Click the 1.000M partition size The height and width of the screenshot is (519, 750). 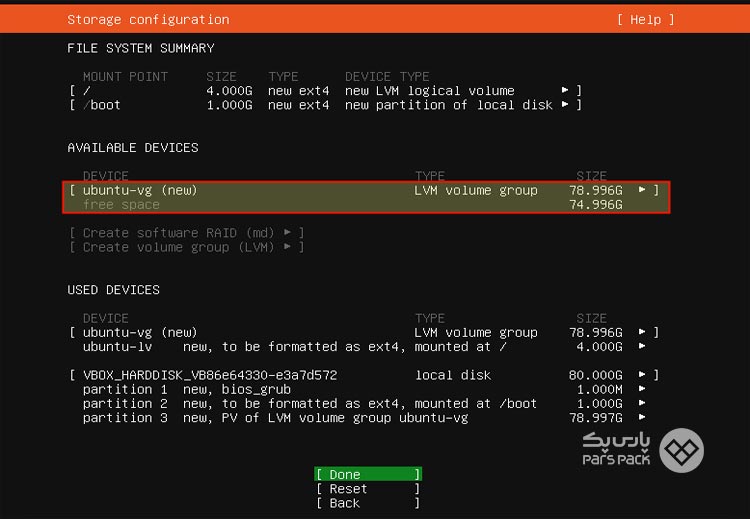tap(599, 389)
